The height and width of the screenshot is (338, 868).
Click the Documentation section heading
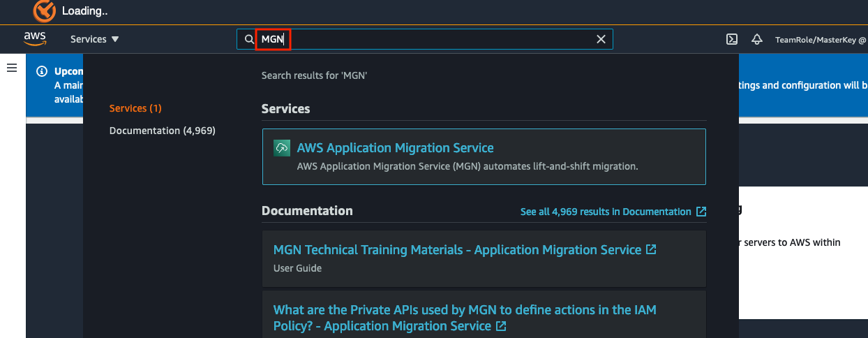[x=307, y=211]
